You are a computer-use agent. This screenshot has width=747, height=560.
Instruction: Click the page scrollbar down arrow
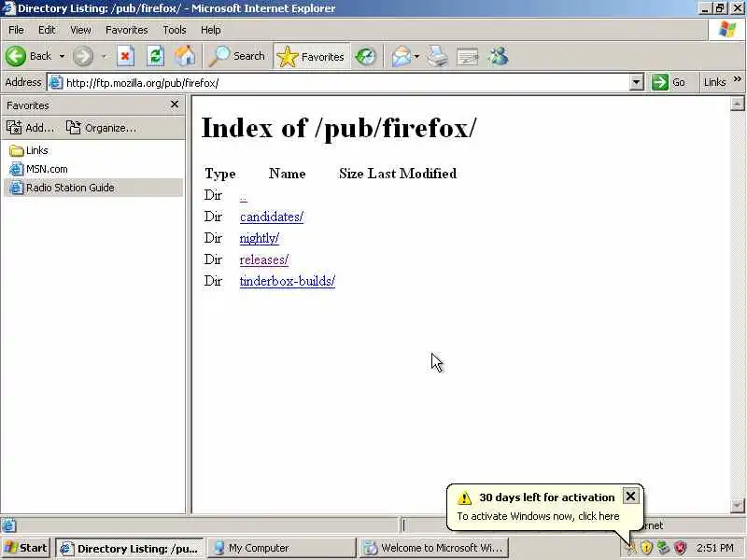[737, 505]
